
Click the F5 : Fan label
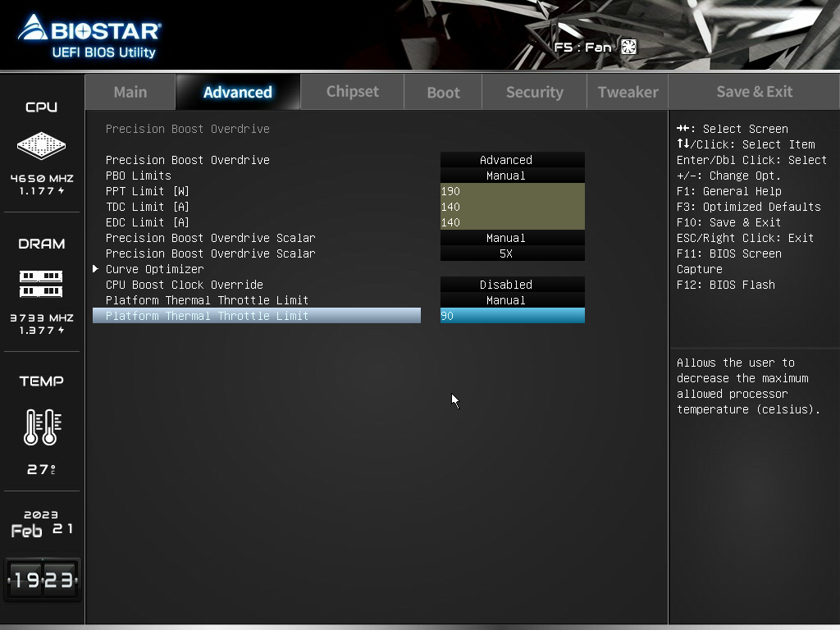[583, 47]
